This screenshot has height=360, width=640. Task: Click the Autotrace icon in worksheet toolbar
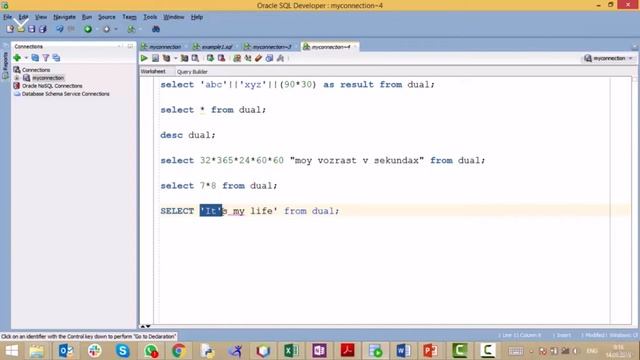tap(184, 58)
